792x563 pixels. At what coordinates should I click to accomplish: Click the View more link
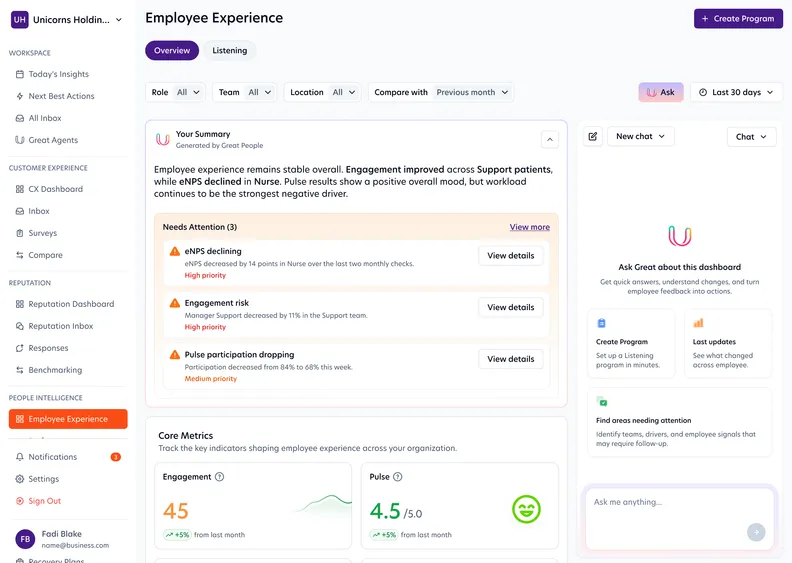coord(529,227)
